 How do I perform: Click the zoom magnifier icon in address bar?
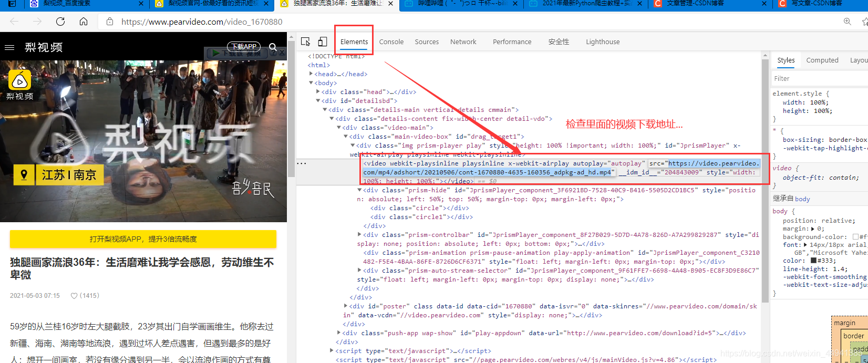click(847, 22)
